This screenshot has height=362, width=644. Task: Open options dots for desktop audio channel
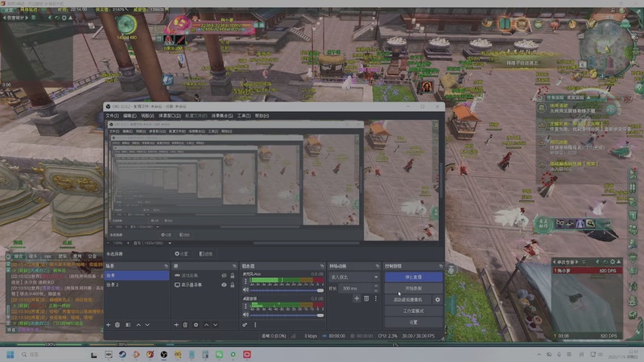(246, 306)
